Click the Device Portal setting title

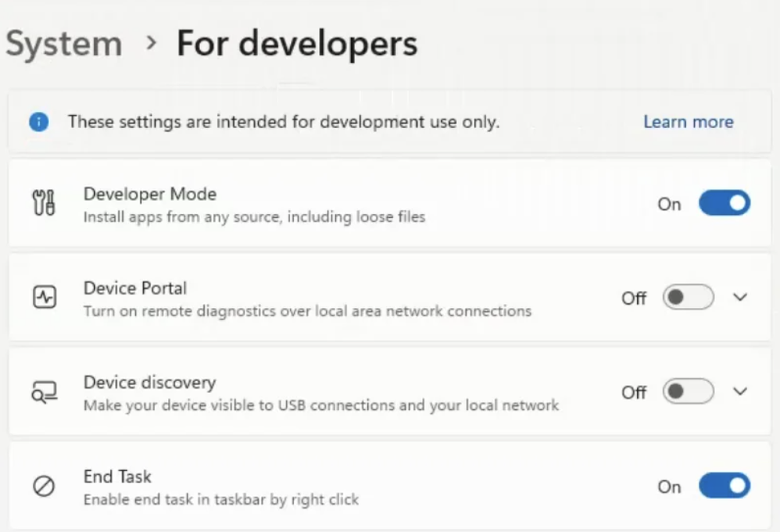[135, 288]
